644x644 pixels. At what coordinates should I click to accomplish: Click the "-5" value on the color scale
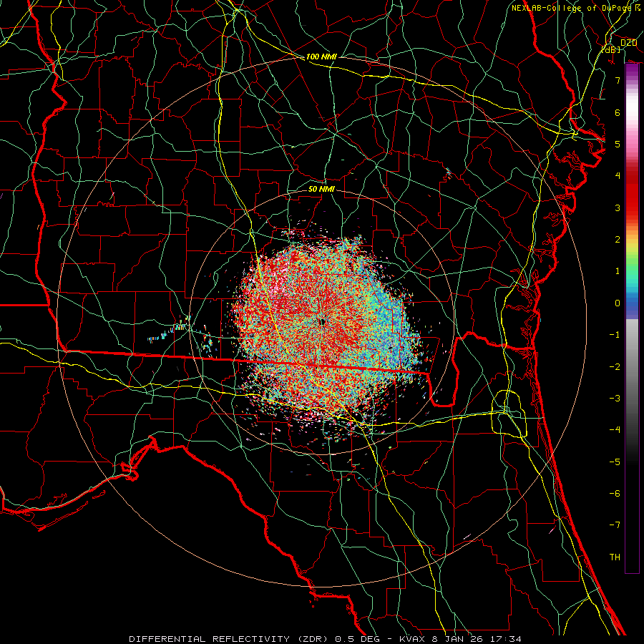tap(615, 462)
